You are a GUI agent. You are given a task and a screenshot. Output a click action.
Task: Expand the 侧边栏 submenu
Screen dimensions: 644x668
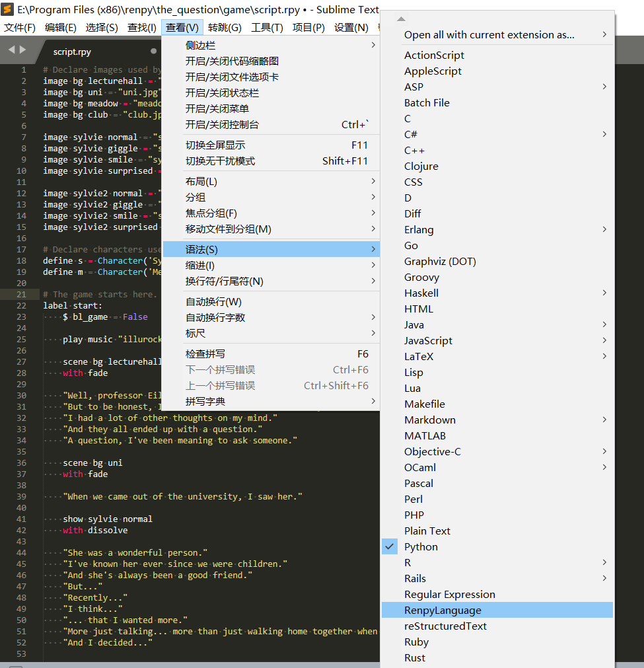click(x=200, y=45)
